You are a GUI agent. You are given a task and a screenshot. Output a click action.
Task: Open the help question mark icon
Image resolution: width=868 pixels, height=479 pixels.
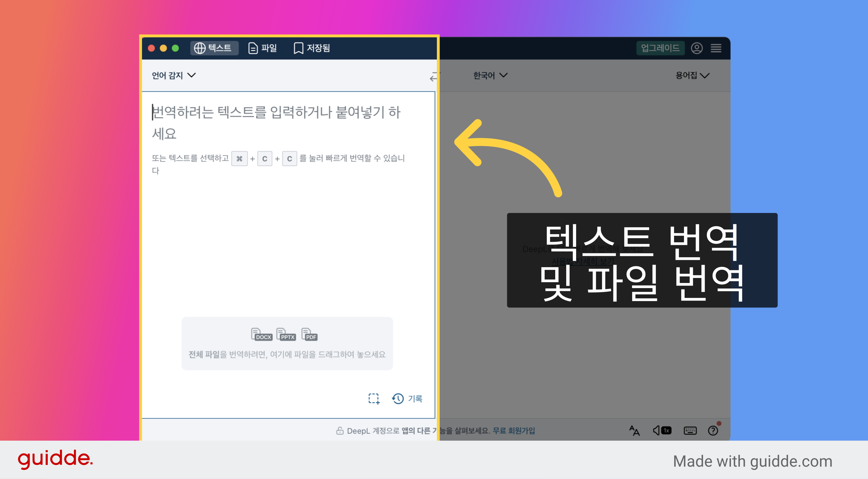click(713, 430)
